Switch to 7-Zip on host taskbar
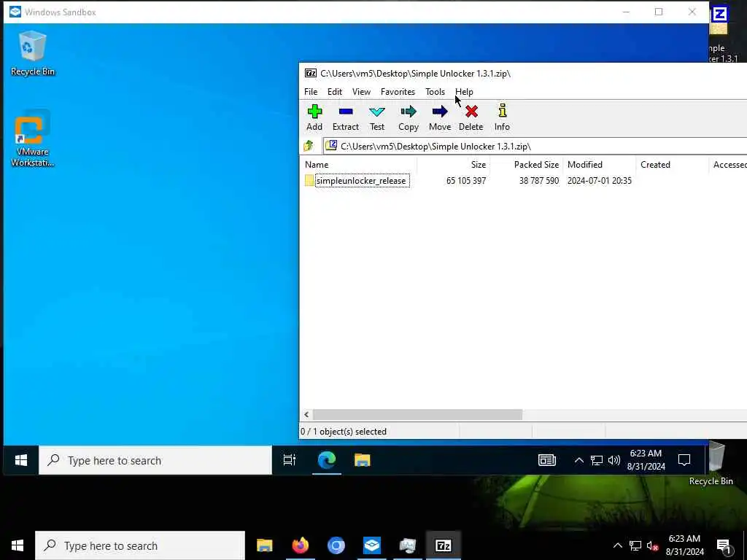747x560 pixels. 443,545
